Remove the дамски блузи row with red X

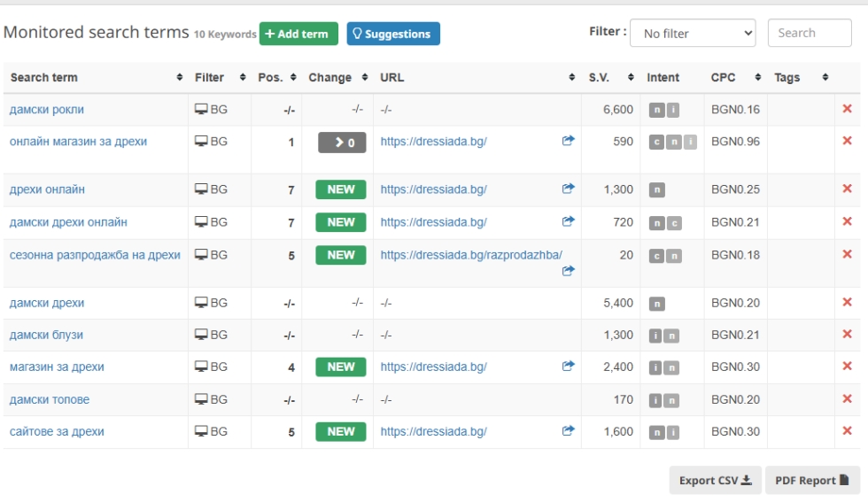[x=847, y=335]
